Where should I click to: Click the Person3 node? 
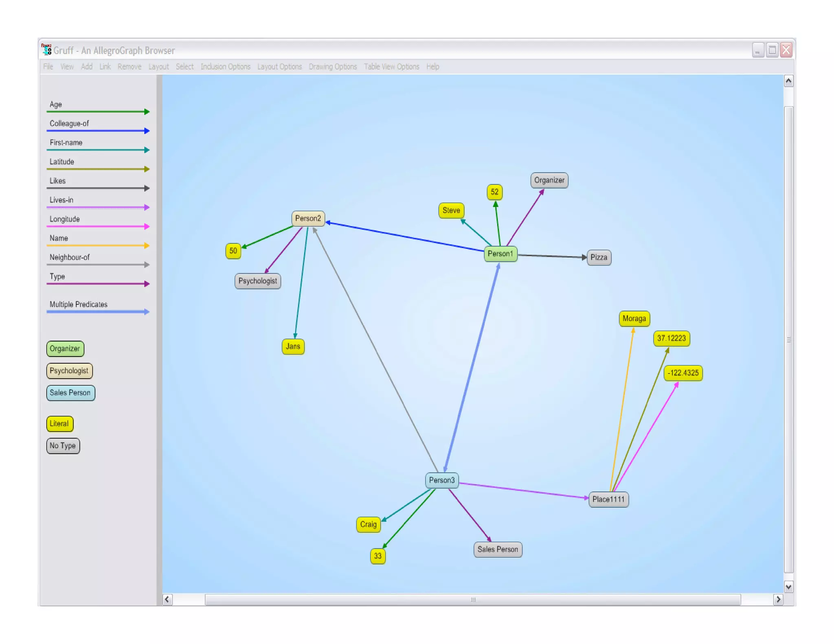(441, 480)
